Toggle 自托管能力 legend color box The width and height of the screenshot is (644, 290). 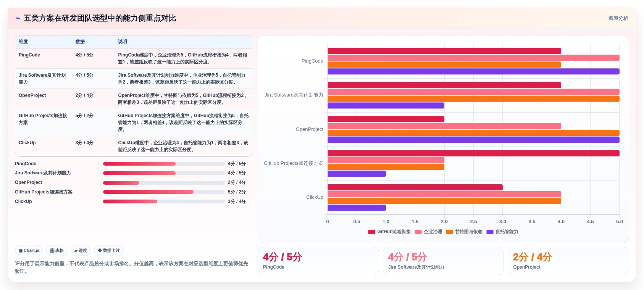pyautogui.click(x=490, y=232)
